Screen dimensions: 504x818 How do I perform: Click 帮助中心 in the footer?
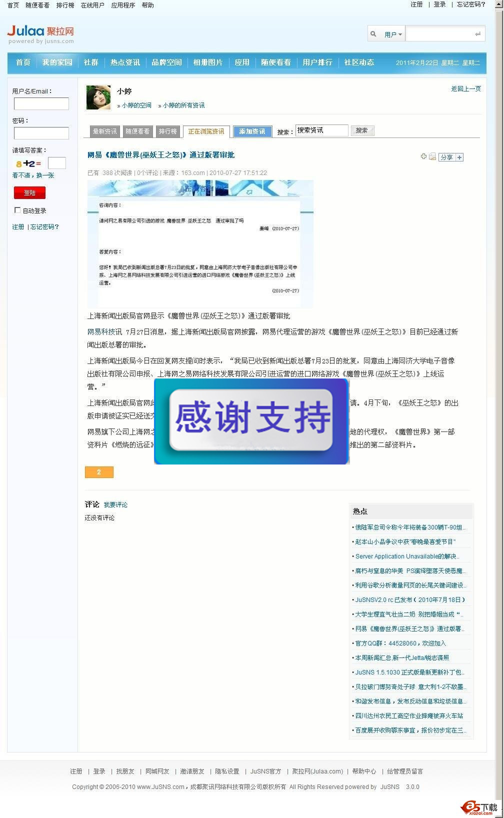click(364, 771)
